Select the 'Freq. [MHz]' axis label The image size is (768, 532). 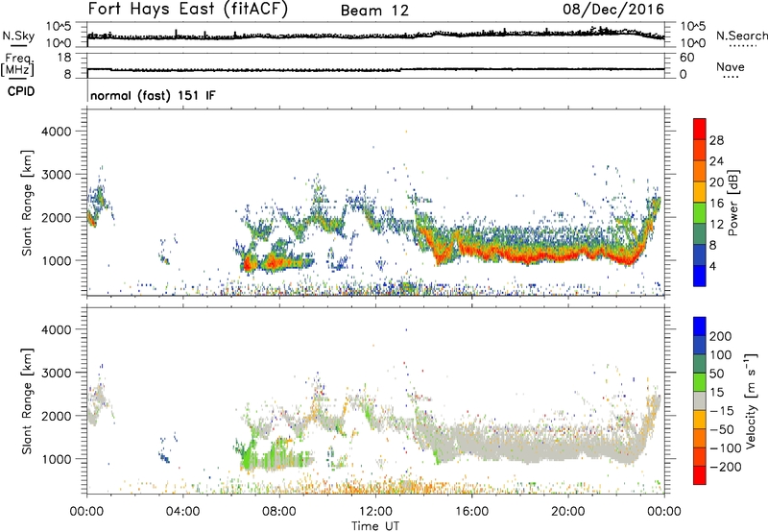(18, 64)
